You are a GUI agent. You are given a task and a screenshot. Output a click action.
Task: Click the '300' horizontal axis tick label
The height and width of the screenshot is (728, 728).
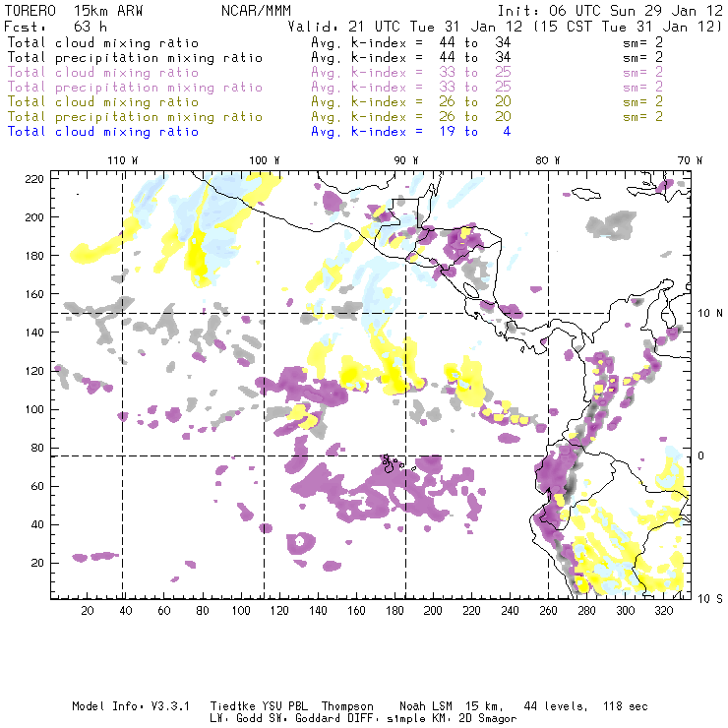tap(625, 611)
